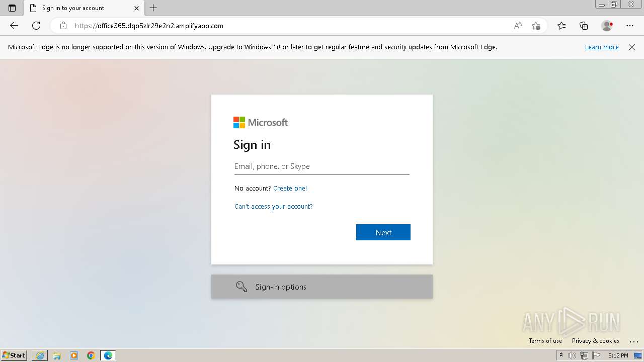
Task: Open Sign-in options
Action: tap(322, 287)
